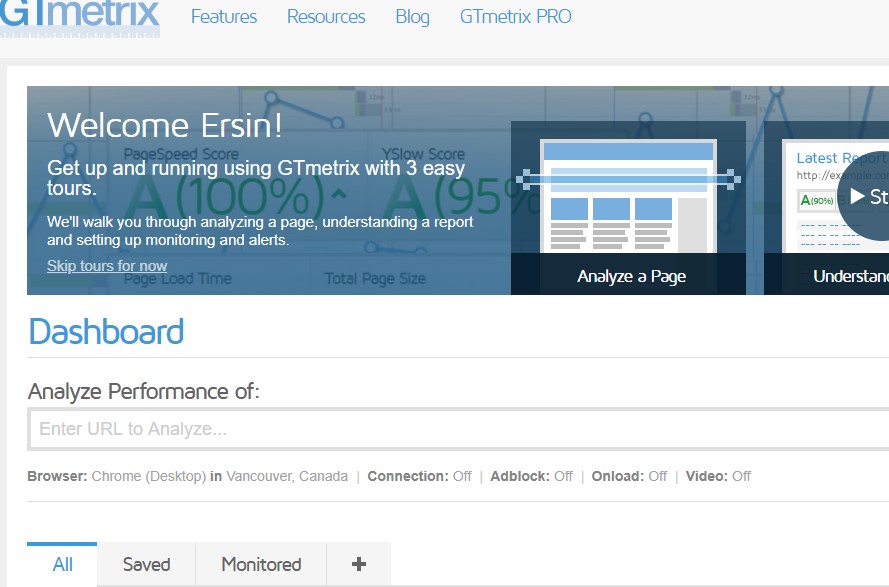Toggle the Connection Off setting
Image resolution: width=889 pixels, height=587 pixels.
coord(461,476)
